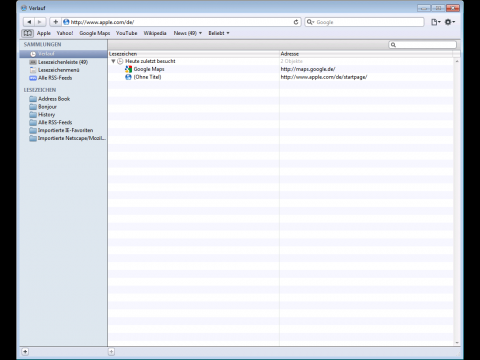Click the clock icon beside Heute zuletzt besucht
The height and width of the screenshot is (360, 480).
coord(120,61)
